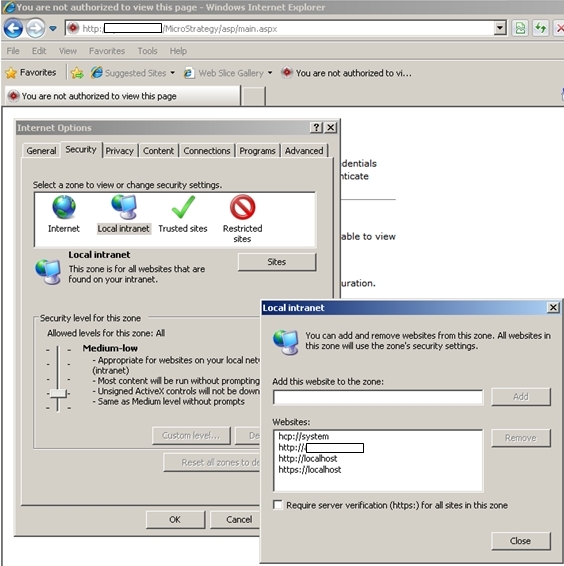564x566 pixels.
Task: Select hcp://system in Websites list
Action: (x=304, y=436)
